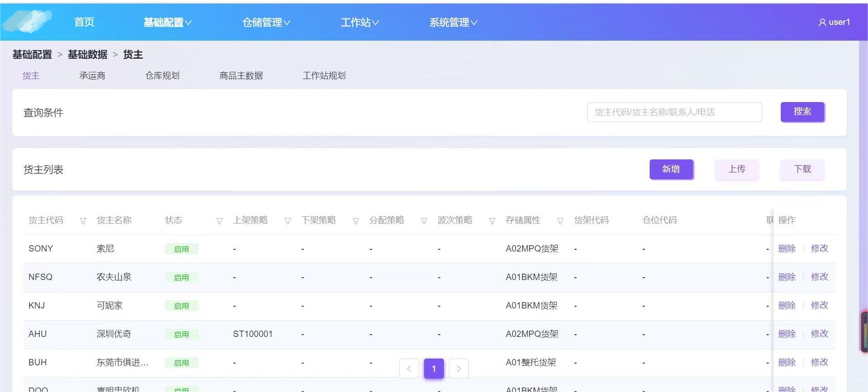Delete the SONY row
The height and width of the screenshot is (392, 868).
(787, 248)
